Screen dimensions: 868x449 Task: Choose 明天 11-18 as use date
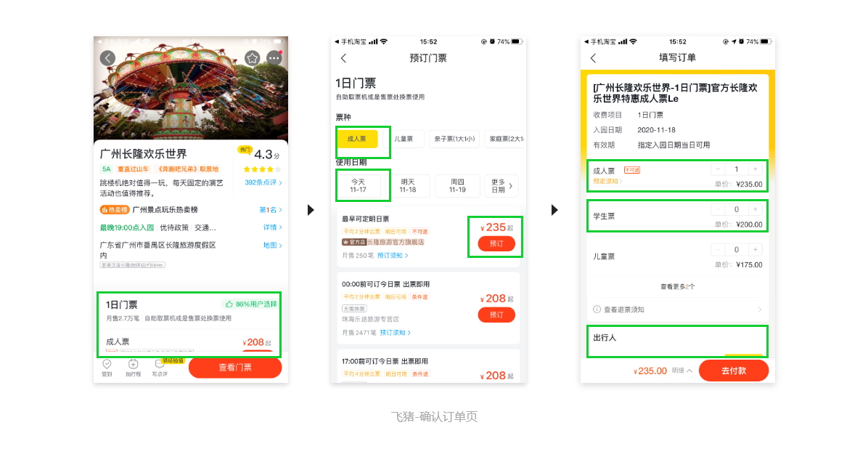[x=407, y=186]
